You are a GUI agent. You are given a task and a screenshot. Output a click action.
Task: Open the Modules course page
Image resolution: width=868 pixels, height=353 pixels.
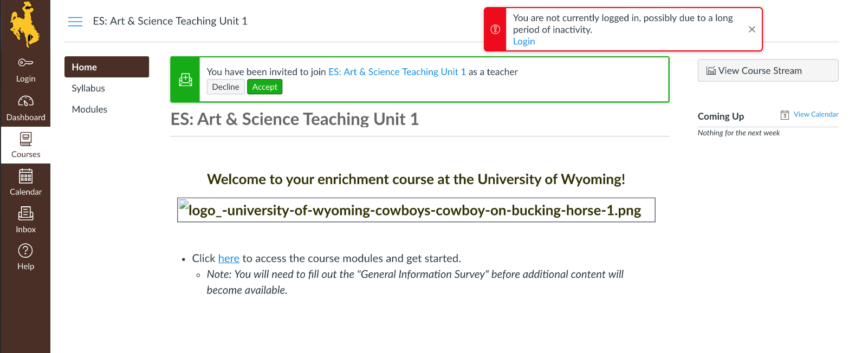[x=89, y=109]
